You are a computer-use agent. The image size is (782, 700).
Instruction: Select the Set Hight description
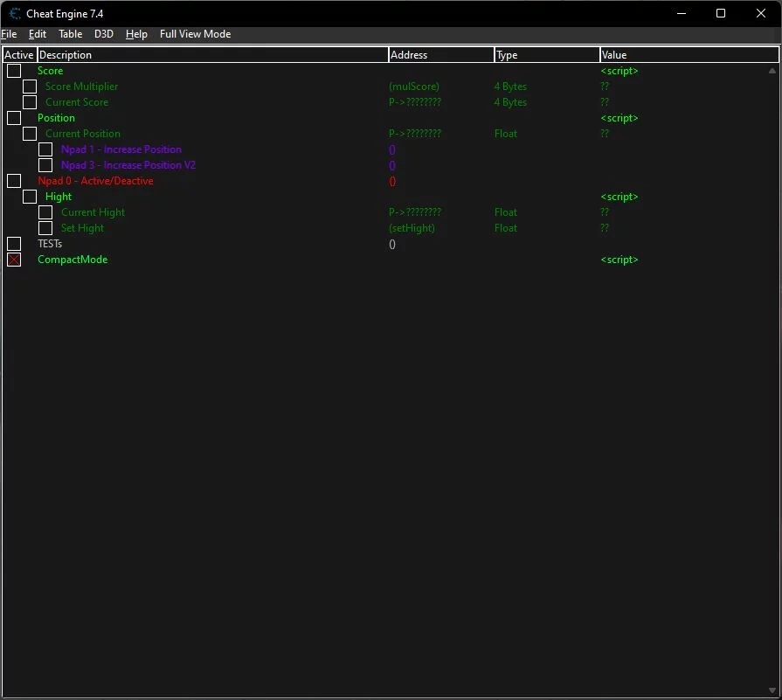tap(82, 228)
